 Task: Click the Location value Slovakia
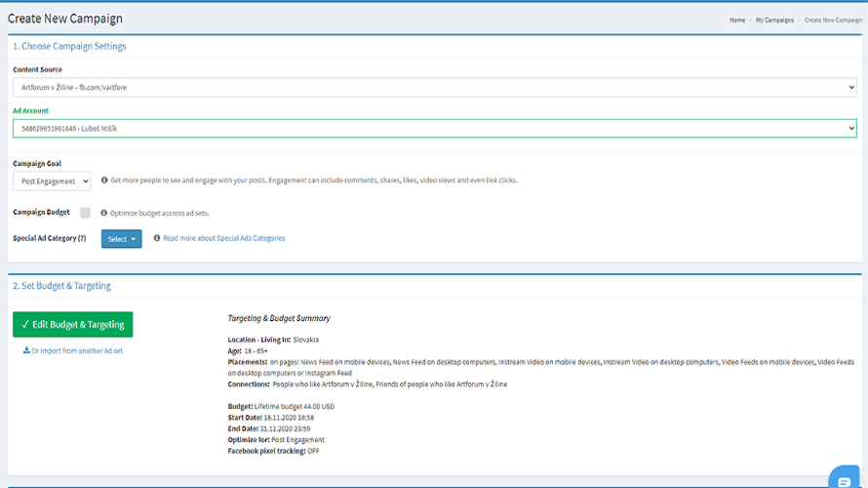305,340
